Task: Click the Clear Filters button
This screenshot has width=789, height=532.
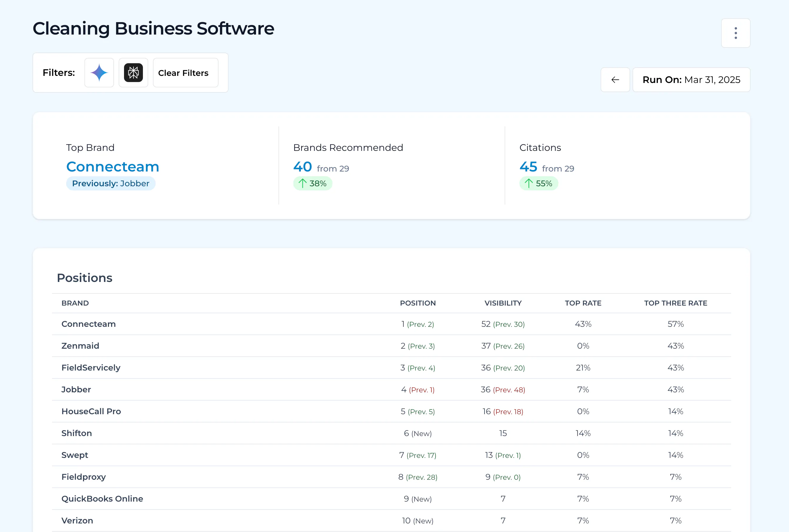Action: pos(185,73)
